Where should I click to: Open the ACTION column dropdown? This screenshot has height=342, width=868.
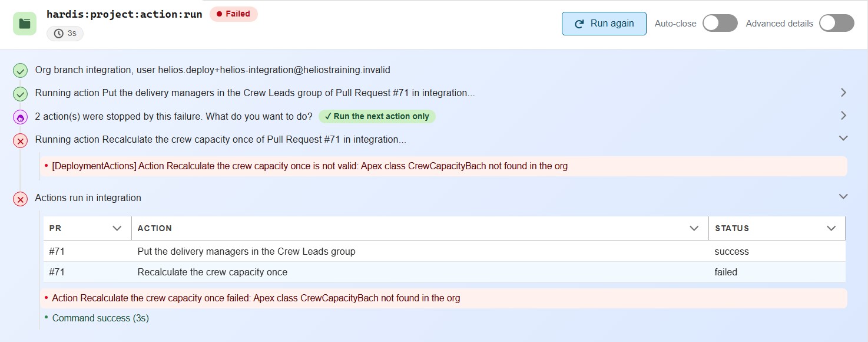coord(694,228)
